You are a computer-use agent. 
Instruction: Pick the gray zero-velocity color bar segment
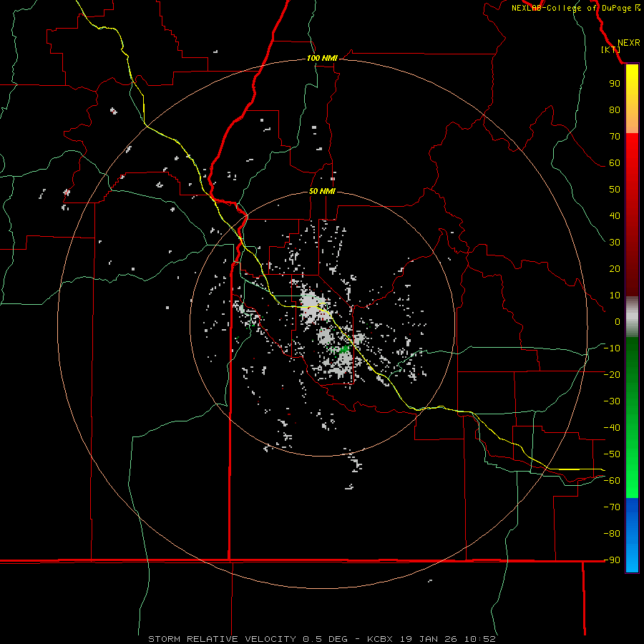tap(632, 317)
